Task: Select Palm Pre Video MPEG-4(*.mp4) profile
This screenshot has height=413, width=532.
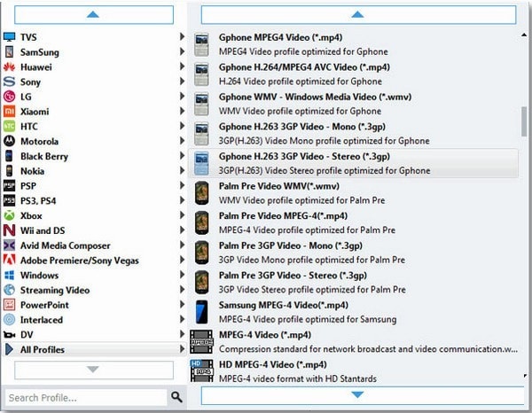Action: click(x=353, y=222)
